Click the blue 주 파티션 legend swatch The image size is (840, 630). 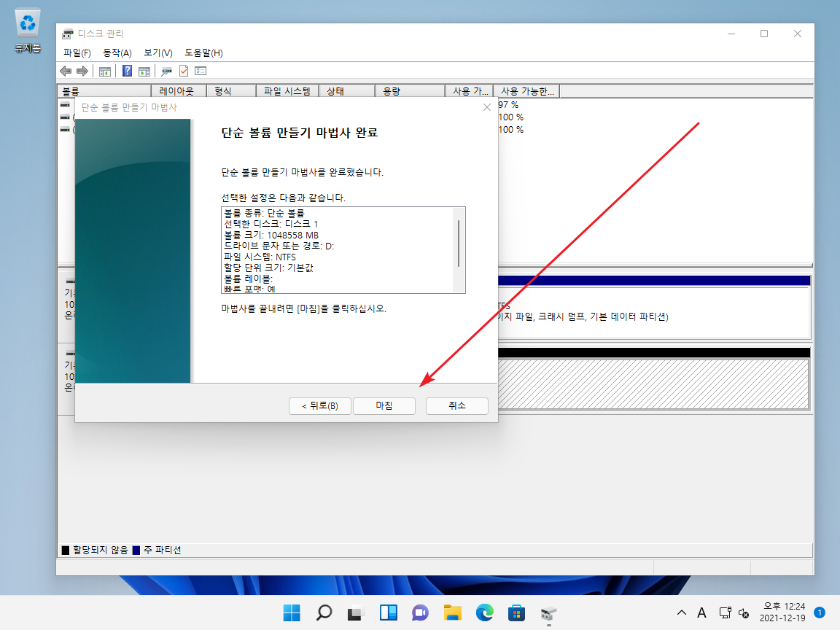(x=136, y=551)
